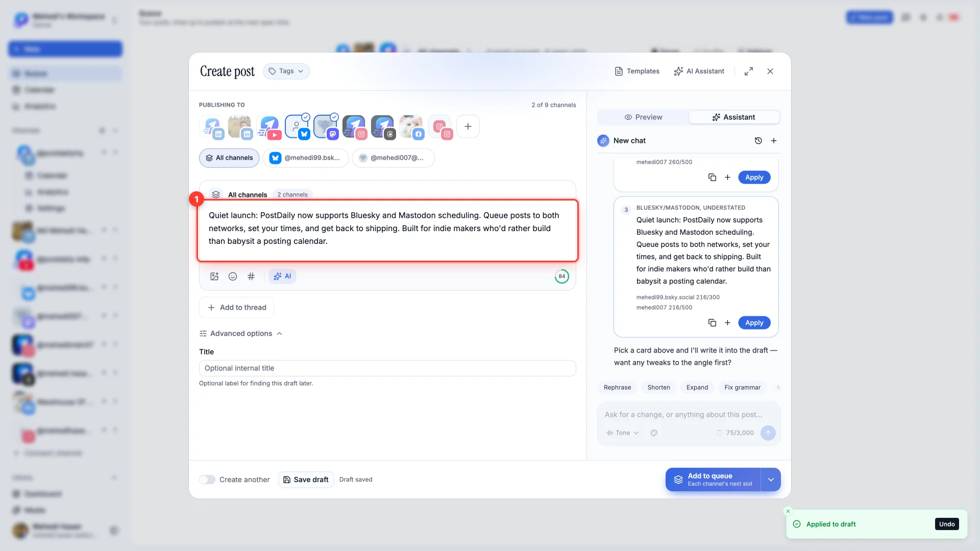Copy the Bluesky/Mastodon understated suggestion
Viewport: 980px width, 551px height.
[x=712, y=323]
